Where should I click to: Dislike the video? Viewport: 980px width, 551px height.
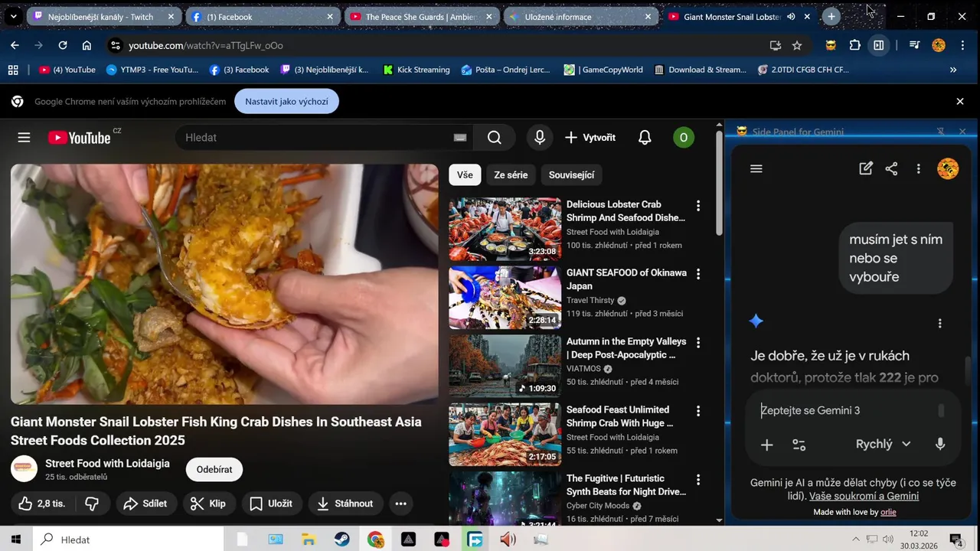[92, 504]
